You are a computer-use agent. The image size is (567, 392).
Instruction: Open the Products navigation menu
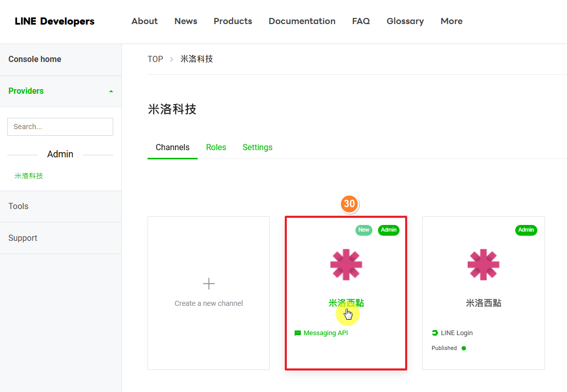pos(233,21)
